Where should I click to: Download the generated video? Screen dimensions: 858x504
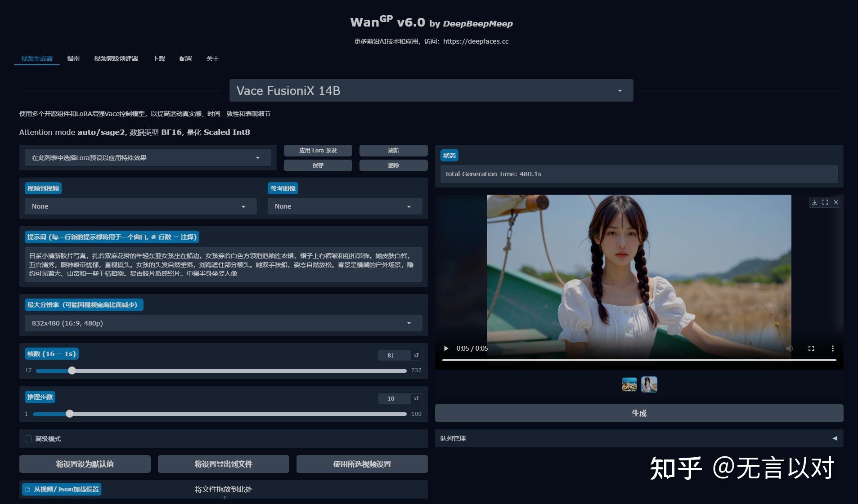pos(813,202)
